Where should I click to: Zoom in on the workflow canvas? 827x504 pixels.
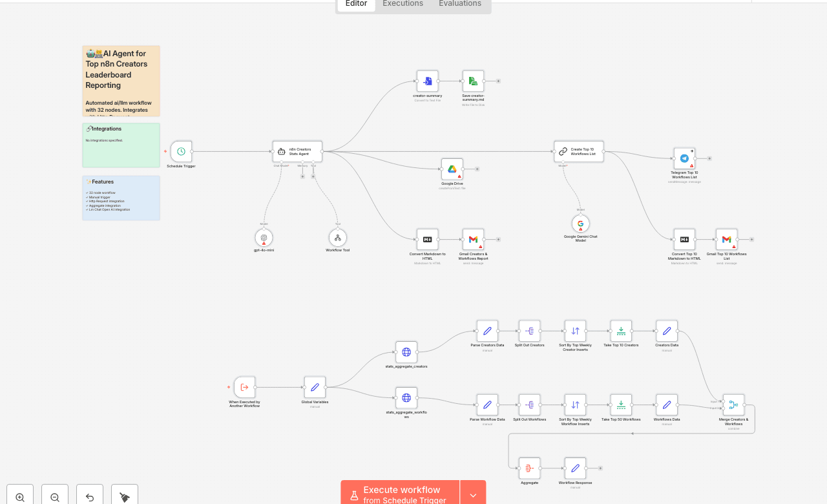click(19, 495)
